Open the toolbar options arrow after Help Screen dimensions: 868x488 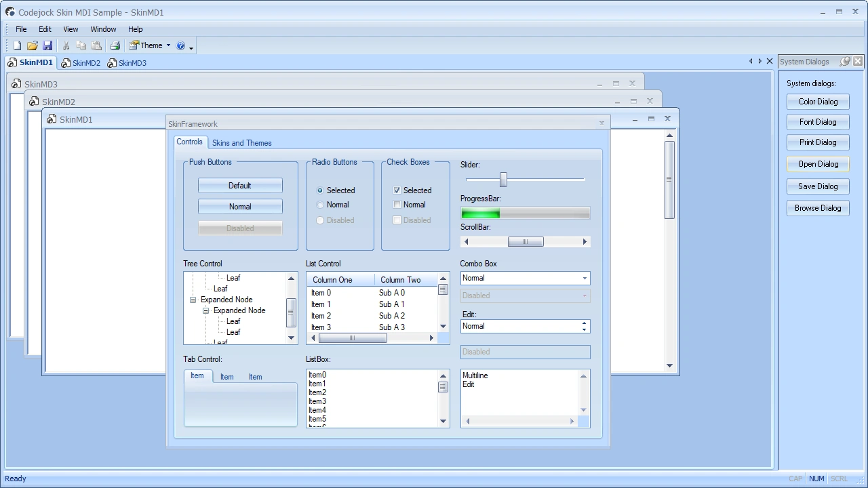coord(191,47)
